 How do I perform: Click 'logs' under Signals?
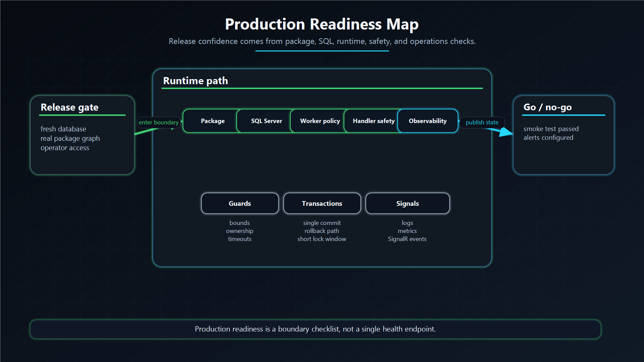(407, 223)
